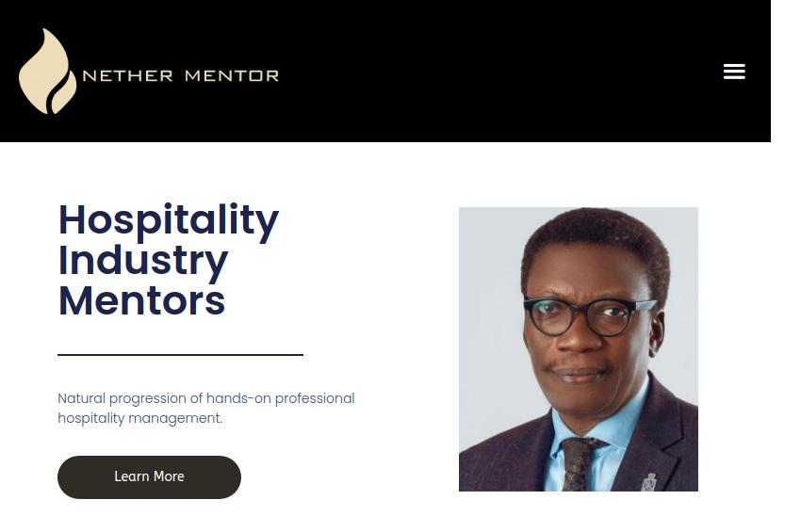Click the patterned tie in the portrait

pyautogui.click(x=579, y=463)
